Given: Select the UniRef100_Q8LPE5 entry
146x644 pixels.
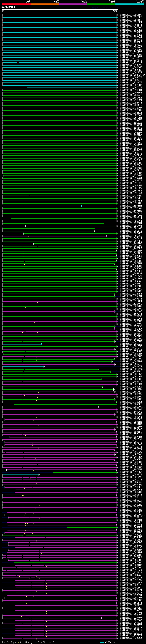Looking at the screenshot, I should 131,30.
